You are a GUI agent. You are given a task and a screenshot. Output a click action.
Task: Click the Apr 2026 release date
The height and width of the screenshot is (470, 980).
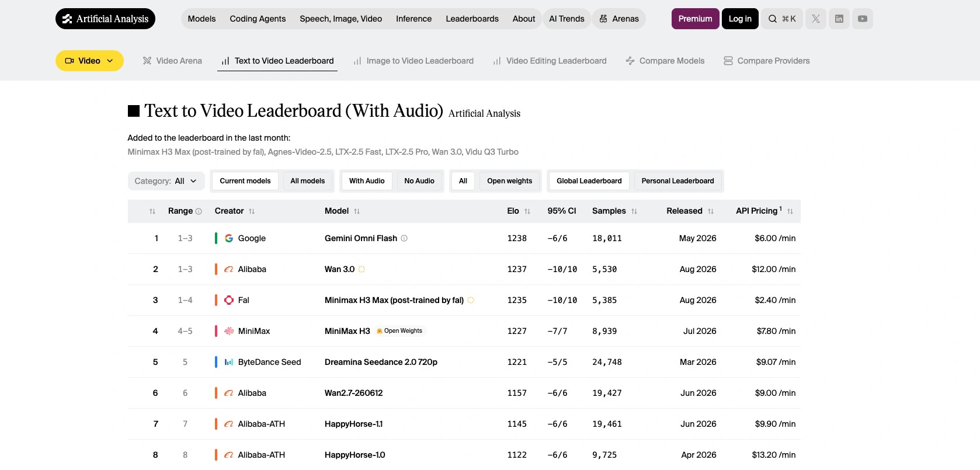698,455
